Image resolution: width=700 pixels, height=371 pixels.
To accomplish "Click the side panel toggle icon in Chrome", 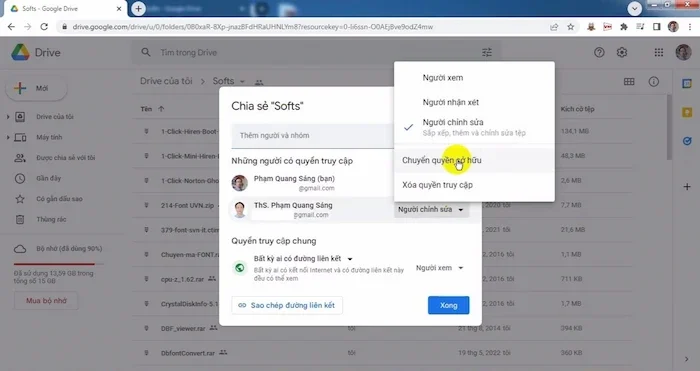I will point(656,27).
